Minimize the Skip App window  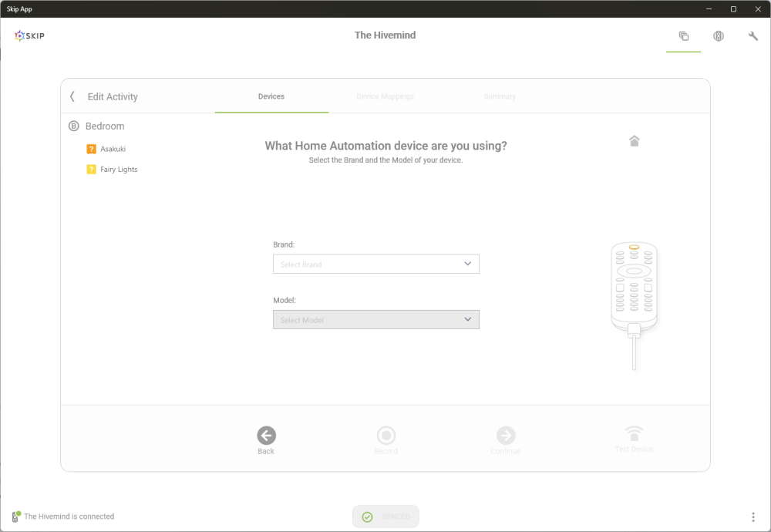(709, 8)
